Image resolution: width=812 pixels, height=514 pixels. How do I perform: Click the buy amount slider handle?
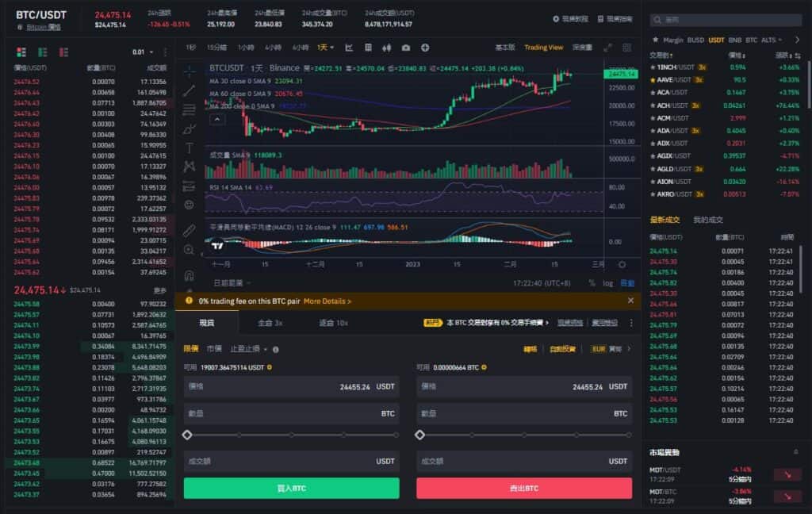pos(187,435)
